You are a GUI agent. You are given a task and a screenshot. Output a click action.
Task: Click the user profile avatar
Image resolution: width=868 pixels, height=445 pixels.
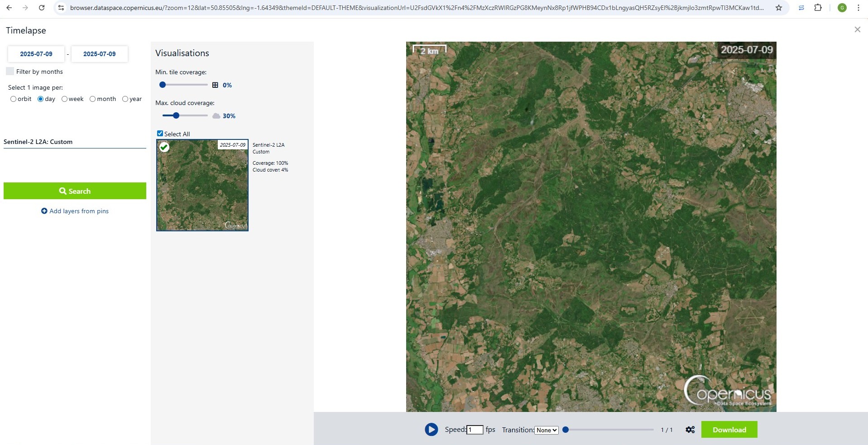(x=842, y=8)
